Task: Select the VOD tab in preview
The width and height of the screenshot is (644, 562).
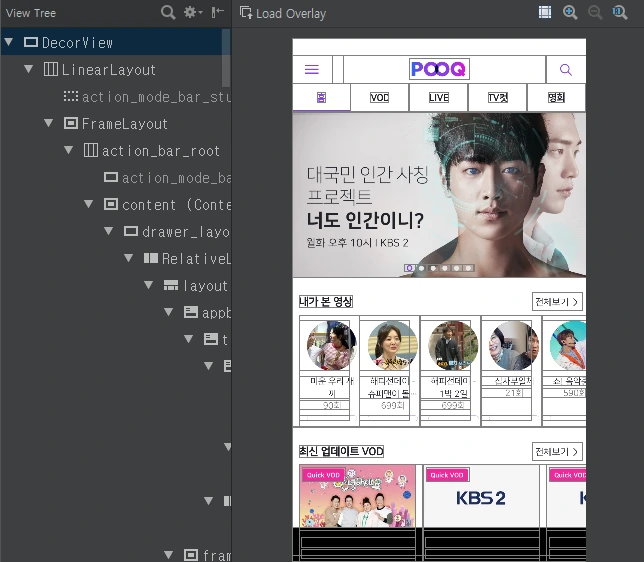Action: [x=380, y=97]
